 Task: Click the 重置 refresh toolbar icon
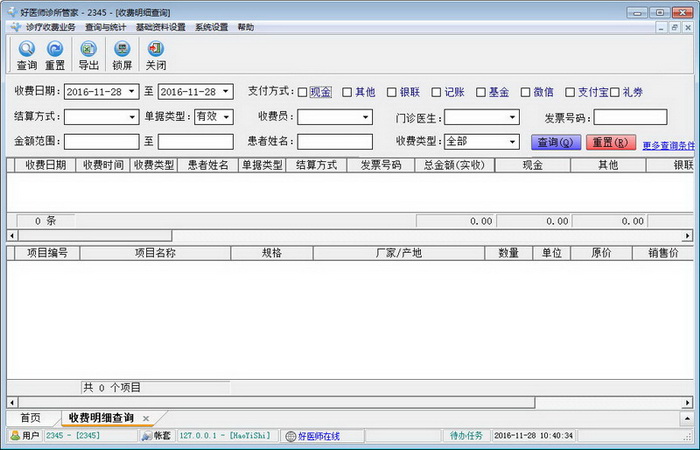55,49
